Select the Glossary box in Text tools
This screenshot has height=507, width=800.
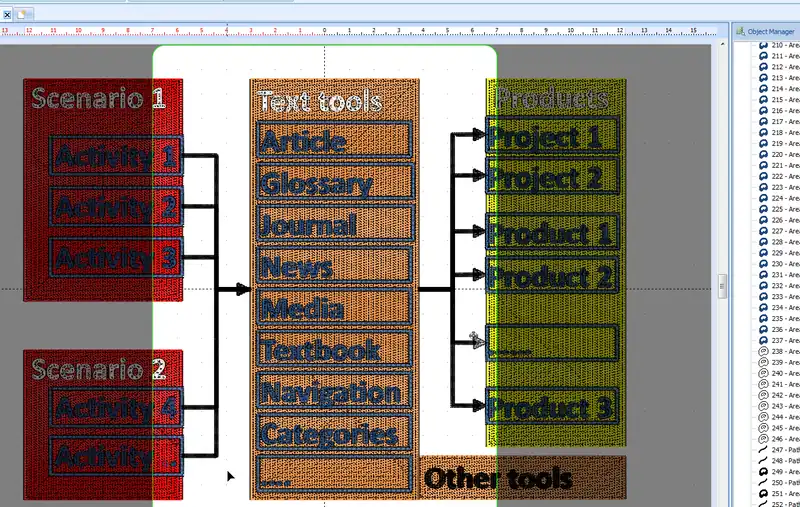tap(335, 183)
